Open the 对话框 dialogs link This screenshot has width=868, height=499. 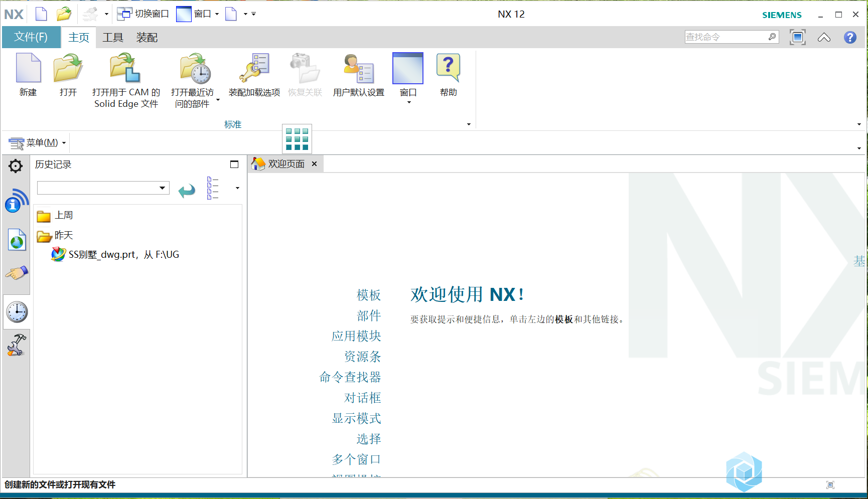(x=362, y=398)
